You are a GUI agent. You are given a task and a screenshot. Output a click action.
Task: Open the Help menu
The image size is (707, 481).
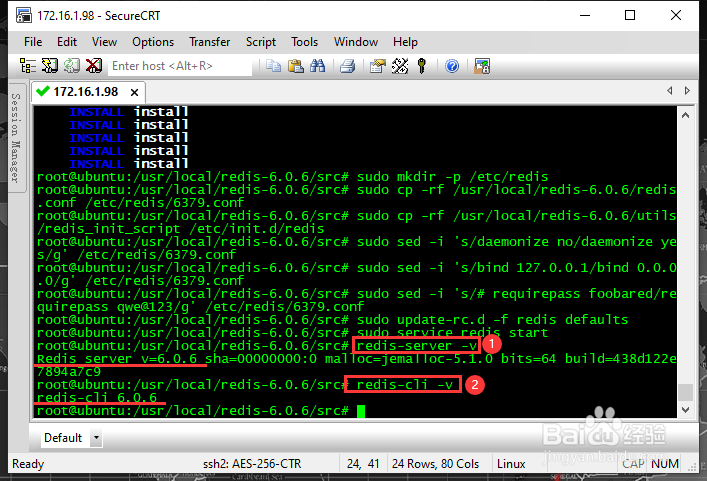point(405,42)
